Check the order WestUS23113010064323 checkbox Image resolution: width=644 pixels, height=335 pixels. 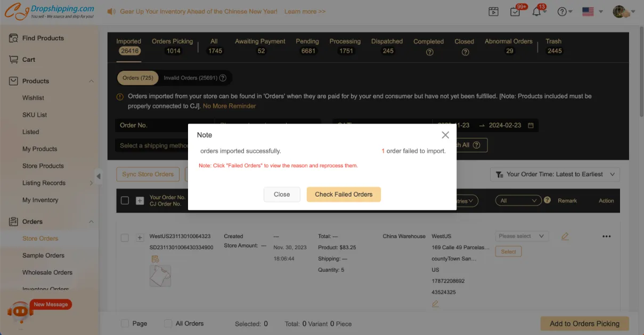[x=125, y=238]
